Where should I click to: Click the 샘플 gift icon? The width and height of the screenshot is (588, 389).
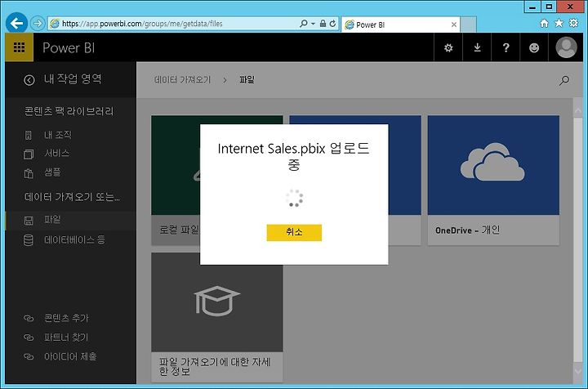(x=29, y=173)
